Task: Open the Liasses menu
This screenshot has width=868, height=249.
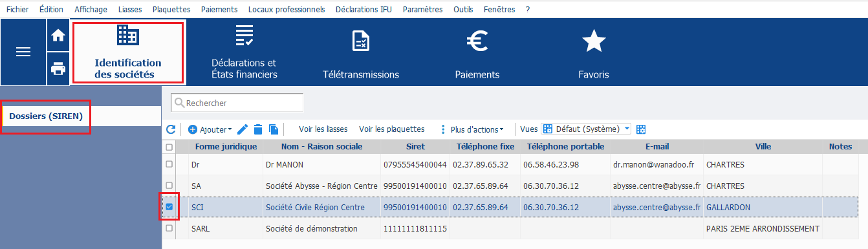Action: pos(131,9)
